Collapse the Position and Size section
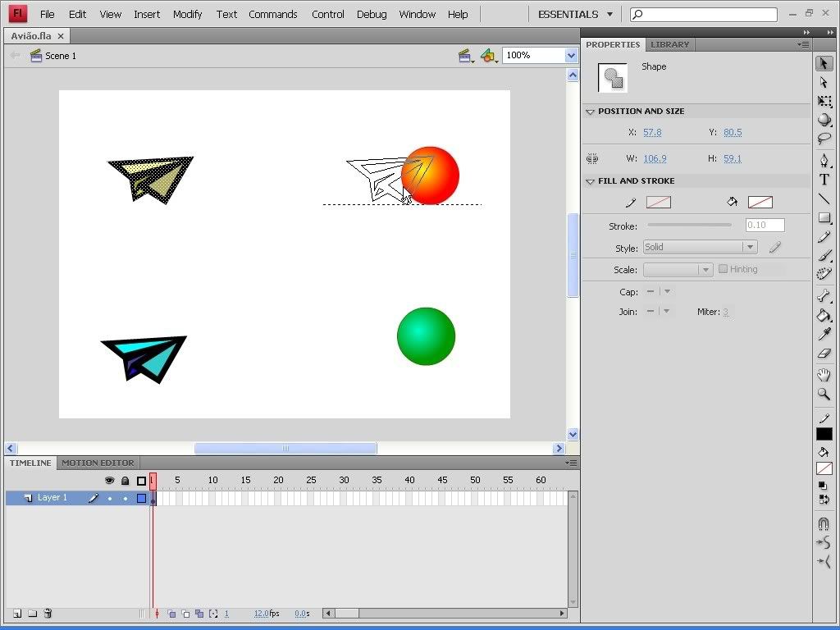 coord(590,112)
